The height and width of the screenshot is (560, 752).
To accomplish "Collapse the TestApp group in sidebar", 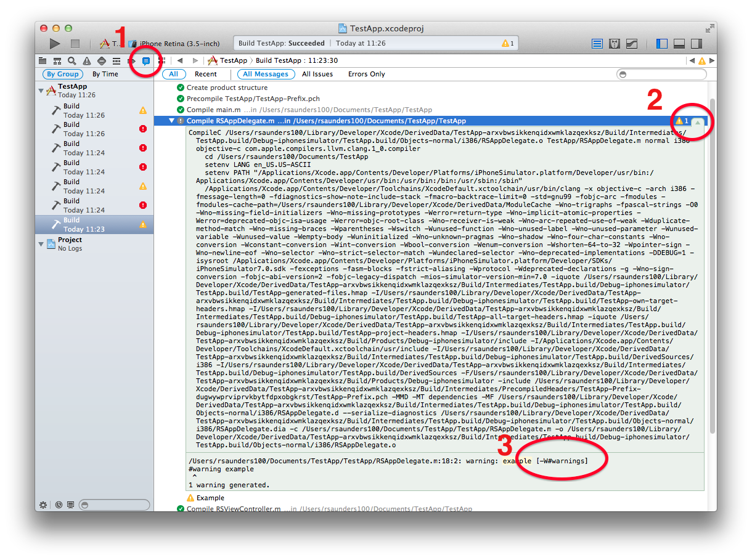I will tap(42, 91).
